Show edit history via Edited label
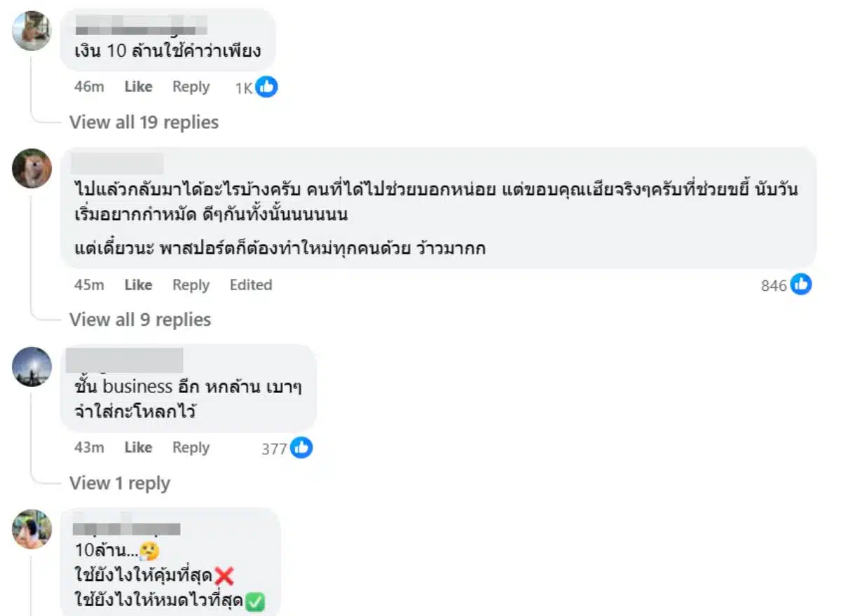841x616 pixels. click(250, 285)
